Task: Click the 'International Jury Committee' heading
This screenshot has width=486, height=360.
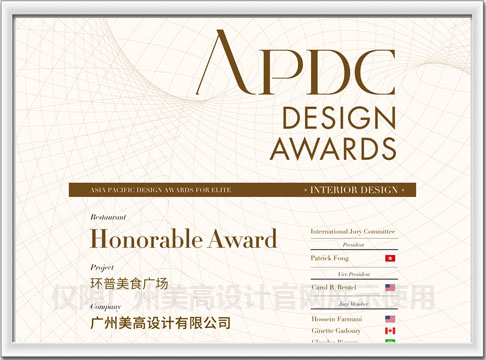Action: pos(353,231)
